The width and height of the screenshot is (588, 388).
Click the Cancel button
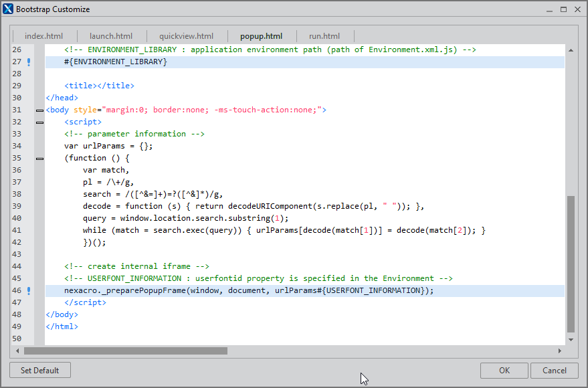(554, 371)
